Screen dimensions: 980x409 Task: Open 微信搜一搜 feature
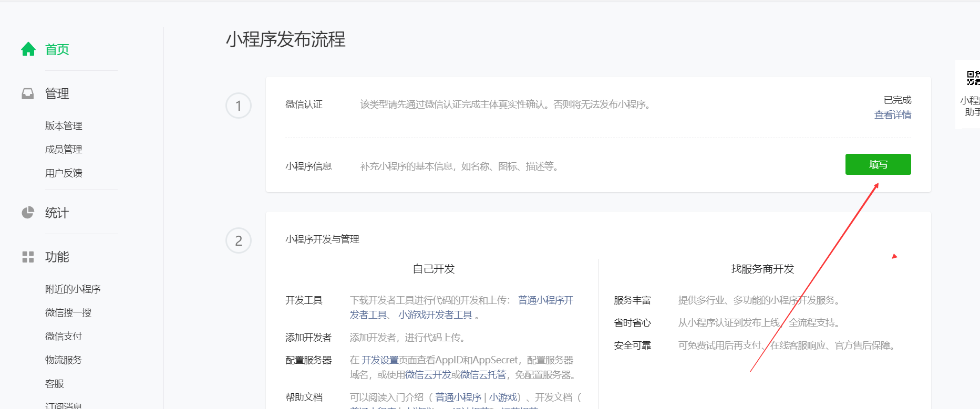click(68, 312)
